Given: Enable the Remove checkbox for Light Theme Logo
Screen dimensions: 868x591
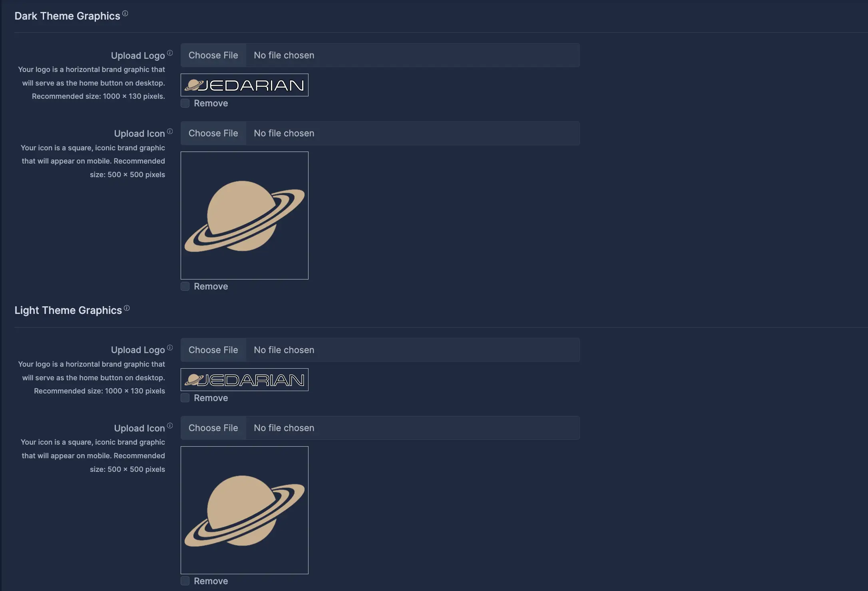Looking at the screenshot, I should [185, 398].
